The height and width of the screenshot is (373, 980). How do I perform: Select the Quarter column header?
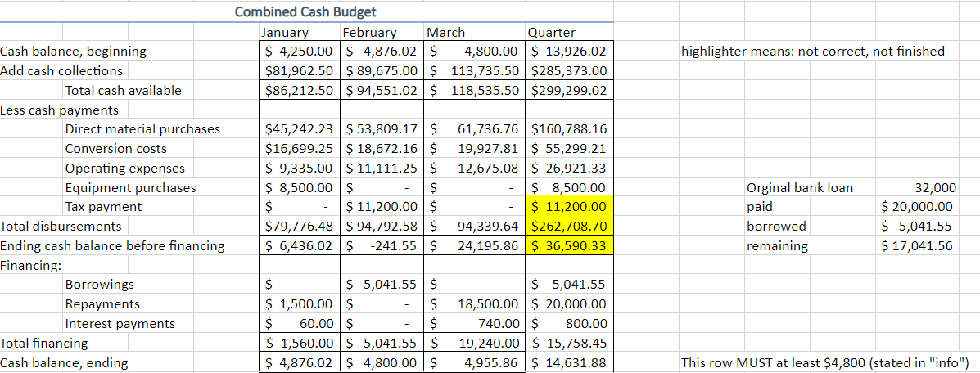[552, 33]
